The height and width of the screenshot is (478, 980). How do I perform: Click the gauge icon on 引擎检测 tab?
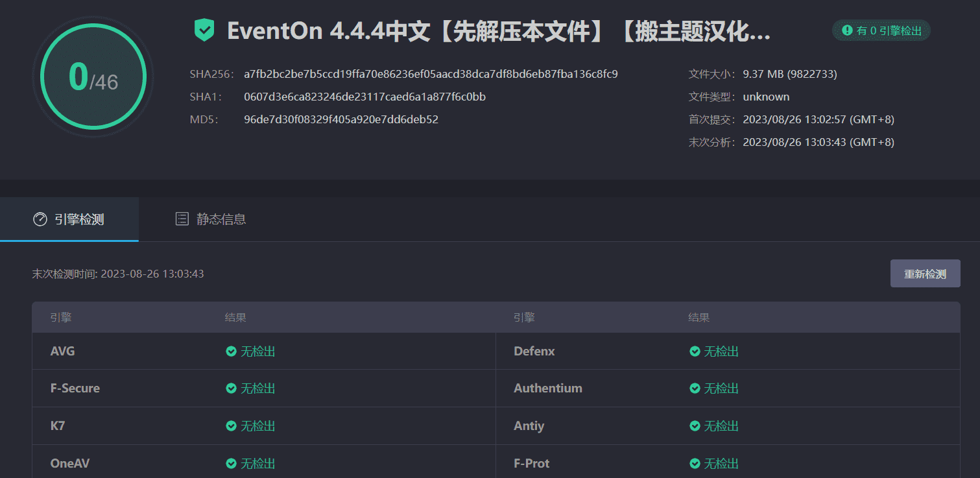tap(40, 219)
